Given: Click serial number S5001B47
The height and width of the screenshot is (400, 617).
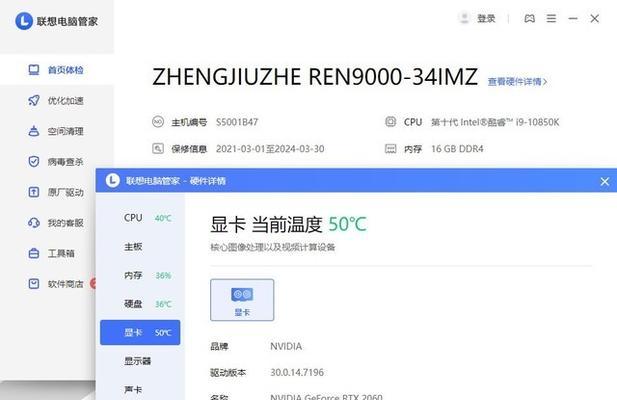Looking at the screenshot, I should [x=237, y=122].
